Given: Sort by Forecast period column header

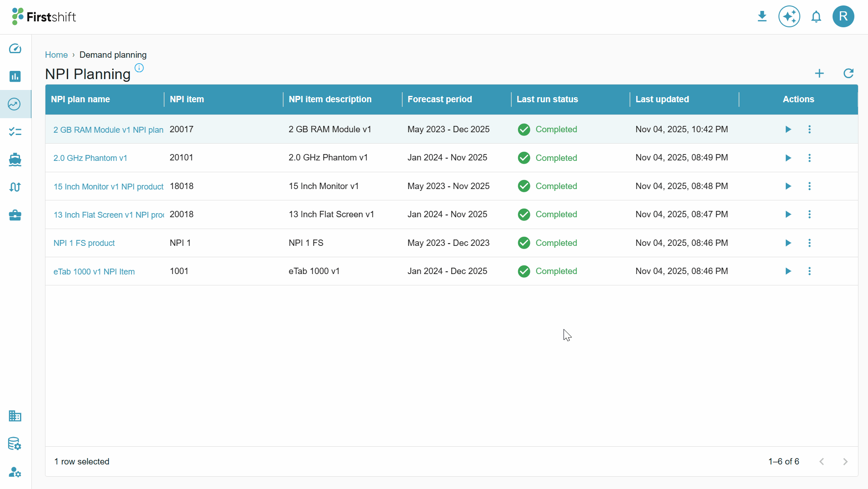Looking at the screenshot, I should [439, 99].
